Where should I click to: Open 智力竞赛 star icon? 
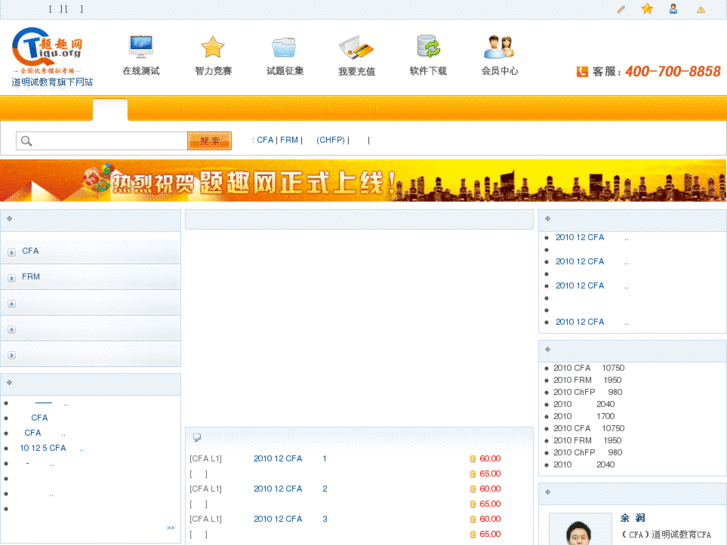tap(213, 47)
